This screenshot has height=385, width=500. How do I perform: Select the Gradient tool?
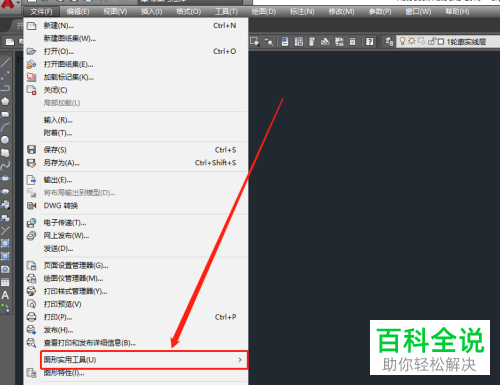(5, 256)
